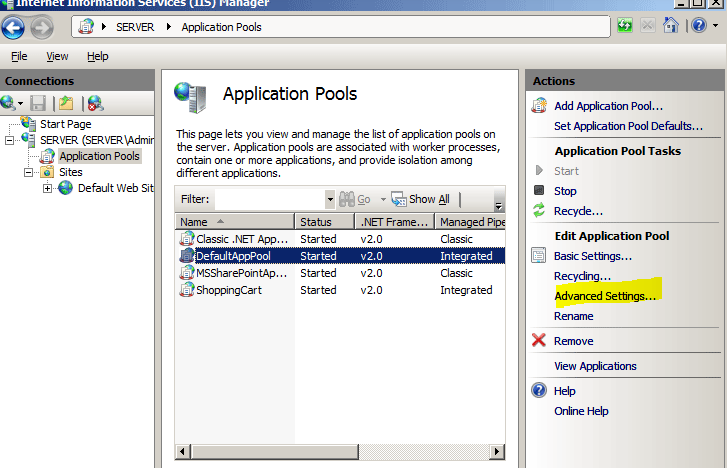Click the Save icon in Connections toolbar
727x468 pixels.
click(x=38, y=103)
